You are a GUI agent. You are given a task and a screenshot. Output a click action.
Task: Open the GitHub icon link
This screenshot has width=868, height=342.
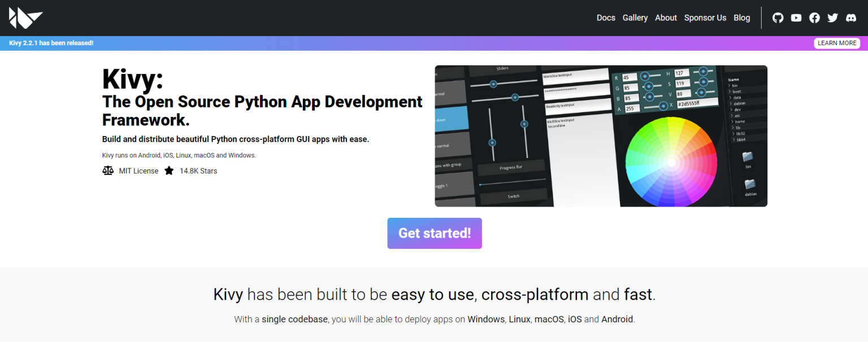[x=778, y=18]
